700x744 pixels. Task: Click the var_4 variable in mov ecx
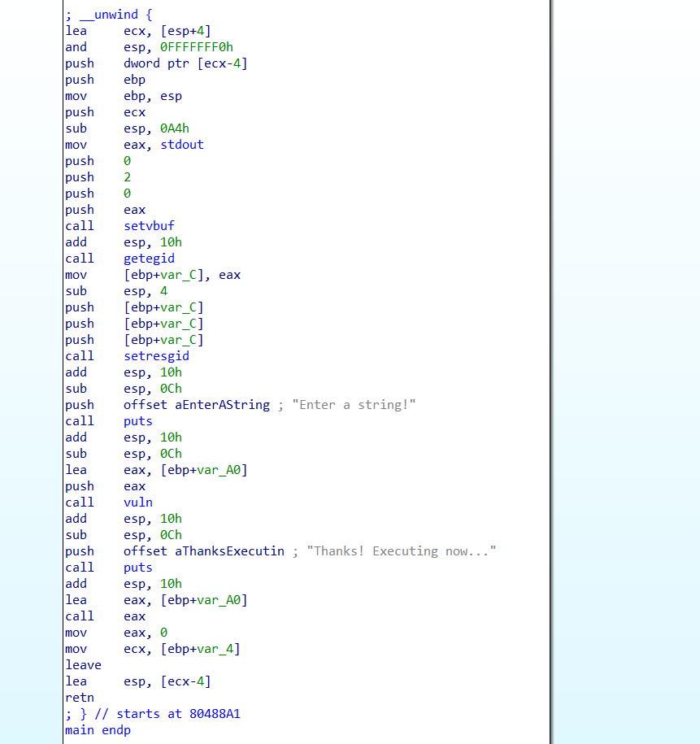[215, 649]
